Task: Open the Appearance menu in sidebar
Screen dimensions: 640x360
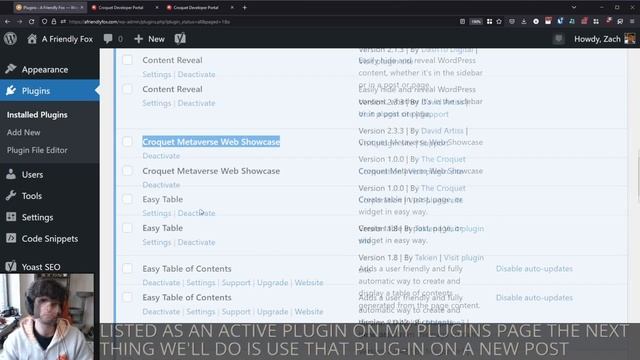Action: [x=49, y=69]
